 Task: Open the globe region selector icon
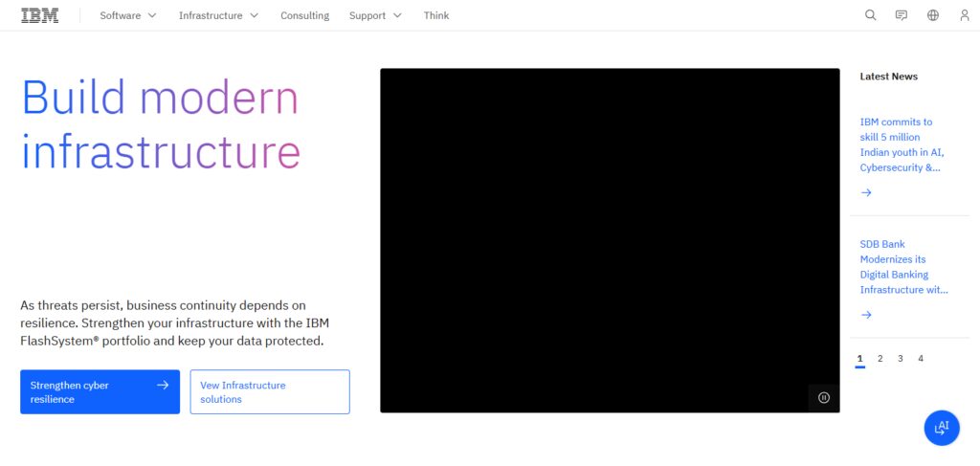pos(932,15)
